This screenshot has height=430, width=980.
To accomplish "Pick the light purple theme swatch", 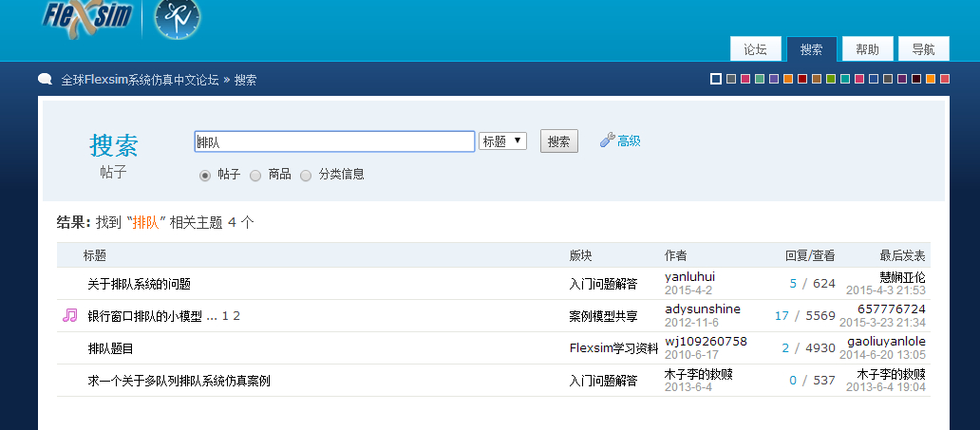I will [x=774, y=79].
